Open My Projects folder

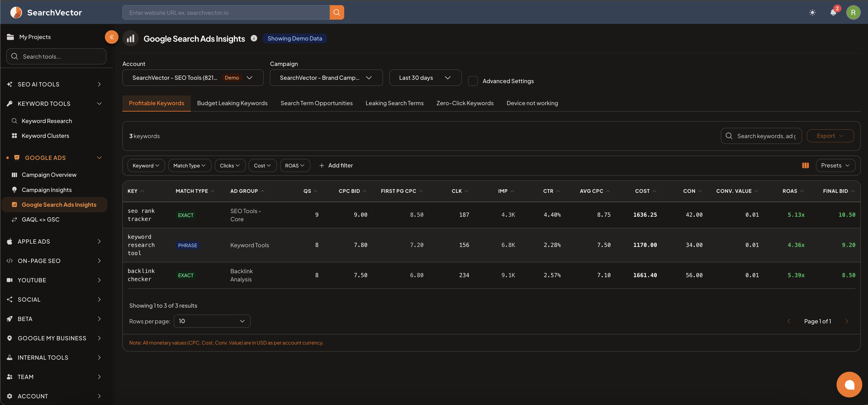[x=29, y=37]
